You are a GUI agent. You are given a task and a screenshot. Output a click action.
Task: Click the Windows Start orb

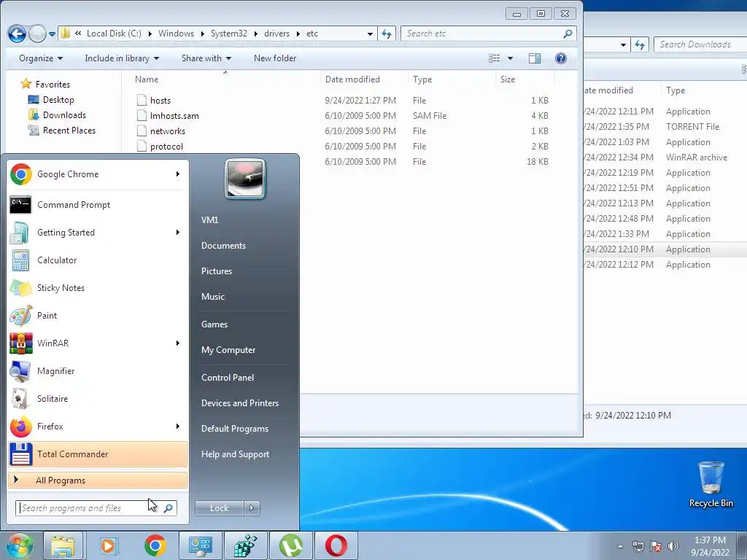[x=19, y=545]
